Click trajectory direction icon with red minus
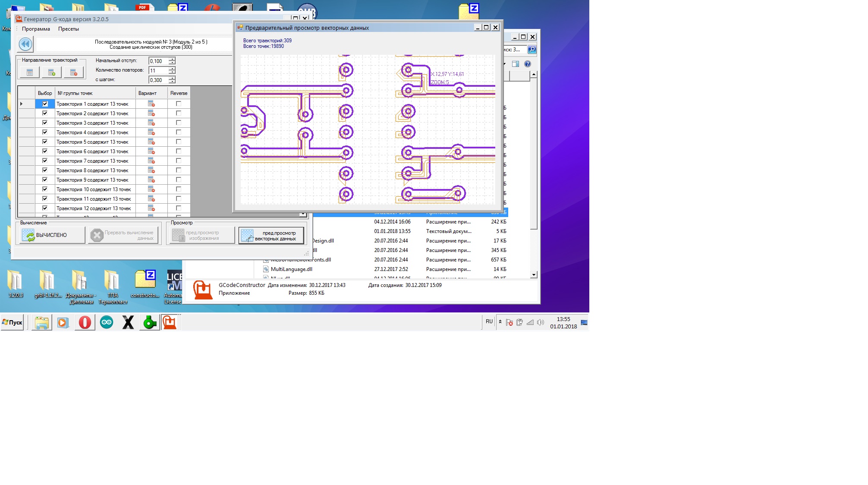 pyautogui.click(x=74, y=72)
